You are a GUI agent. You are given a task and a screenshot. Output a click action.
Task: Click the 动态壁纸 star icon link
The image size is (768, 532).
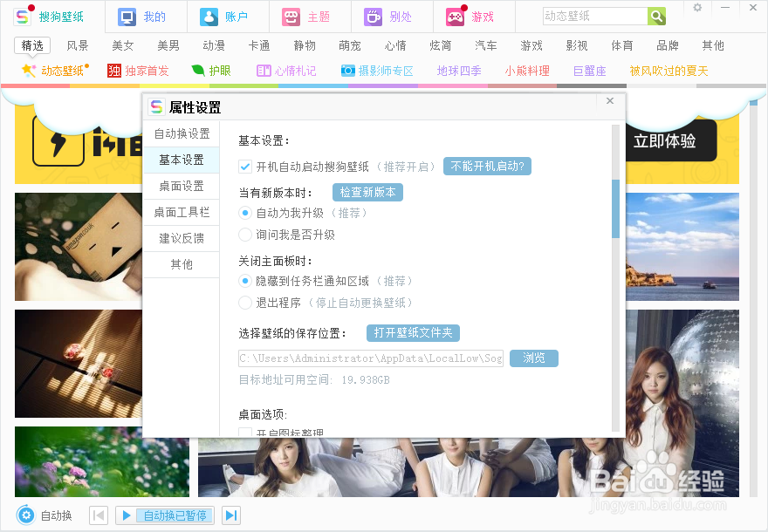tap(28, 71)
